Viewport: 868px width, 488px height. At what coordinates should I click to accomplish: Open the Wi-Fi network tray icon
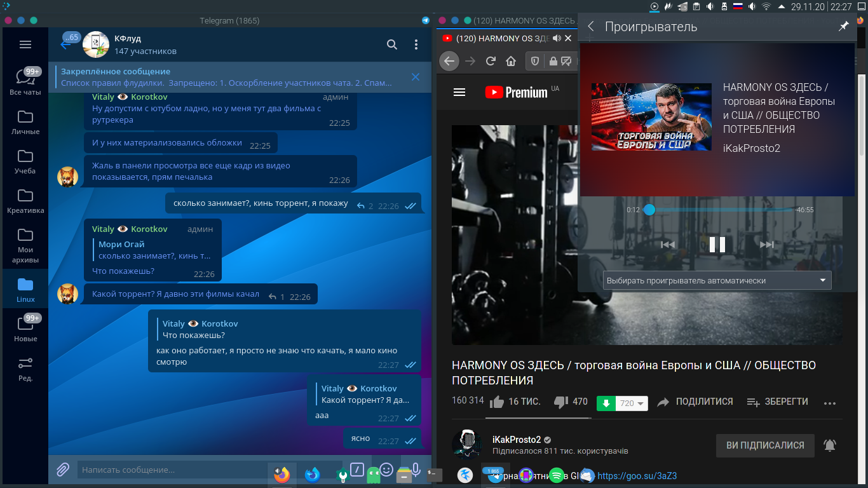pos(766,6)
